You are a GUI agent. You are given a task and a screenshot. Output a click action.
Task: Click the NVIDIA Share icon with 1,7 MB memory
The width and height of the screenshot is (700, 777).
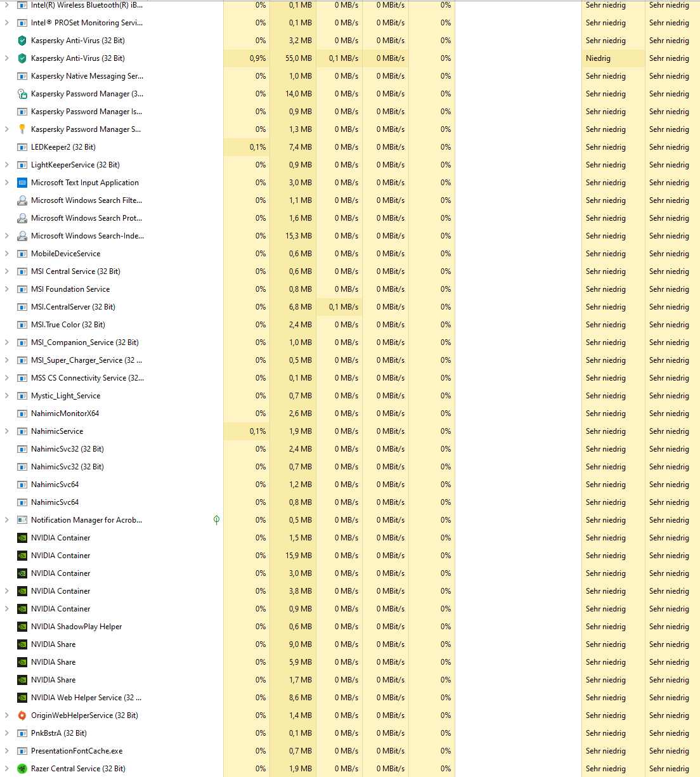(x=22, y=680)
